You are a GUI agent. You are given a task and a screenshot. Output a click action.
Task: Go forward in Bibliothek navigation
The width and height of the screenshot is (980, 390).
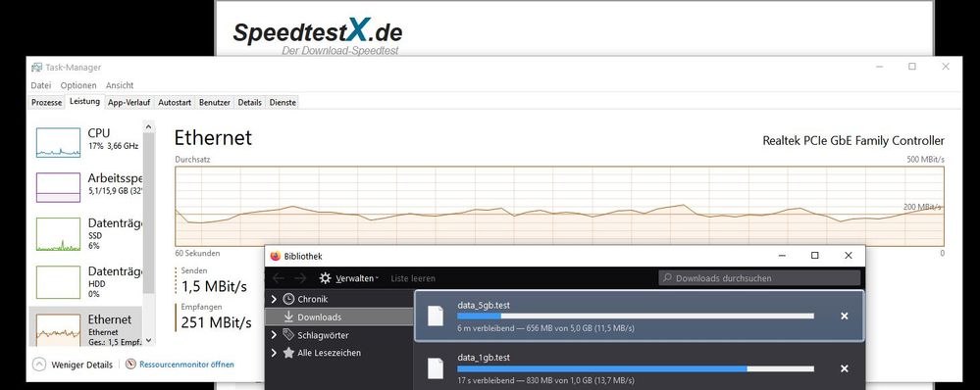point(300,278)
